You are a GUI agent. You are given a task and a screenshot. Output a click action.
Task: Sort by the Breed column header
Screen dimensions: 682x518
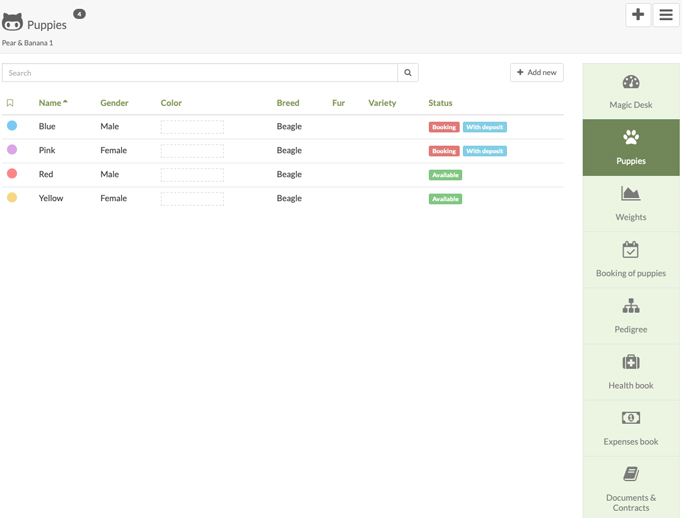point(288,103)
